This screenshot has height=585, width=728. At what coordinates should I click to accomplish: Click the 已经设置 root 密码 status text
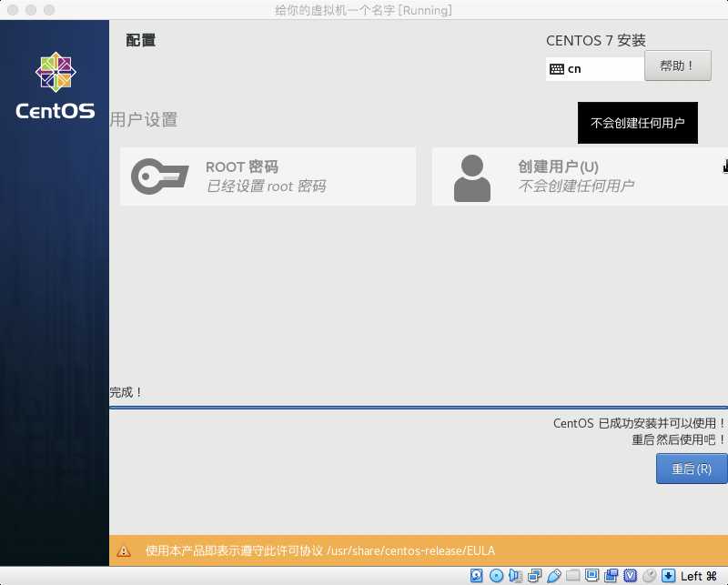tap(266, 187)
